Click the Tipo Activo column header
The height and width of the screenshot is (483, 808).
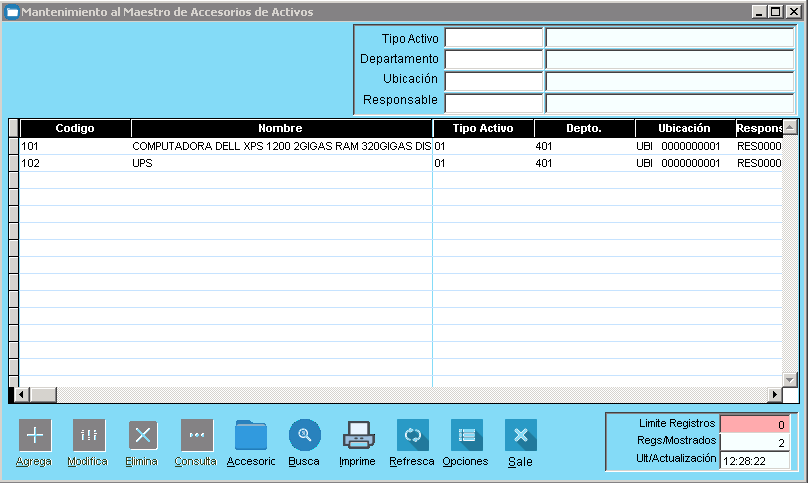(x=483, y=128)
